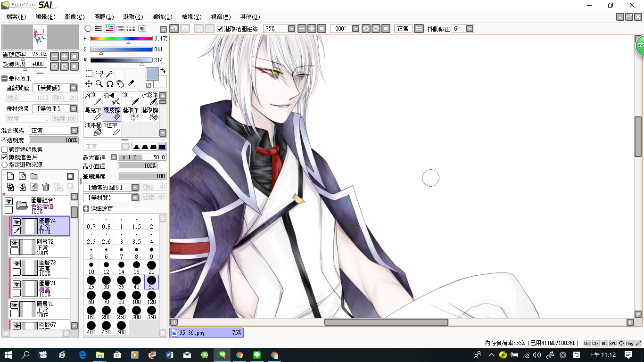Clear the layer with eraser-page icon
Screen dimensions: 644x362
(34, 187)
